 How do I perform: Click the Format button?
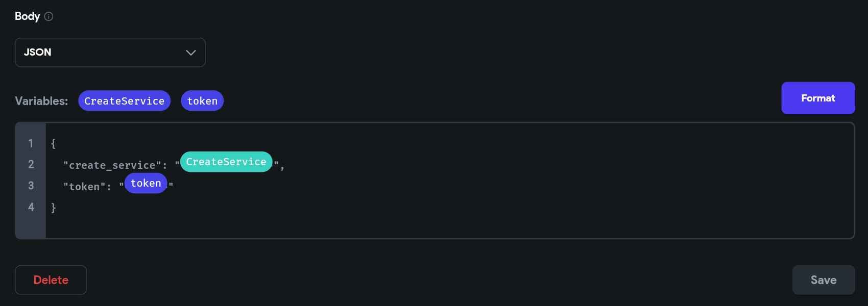click(x=818, y=98)
